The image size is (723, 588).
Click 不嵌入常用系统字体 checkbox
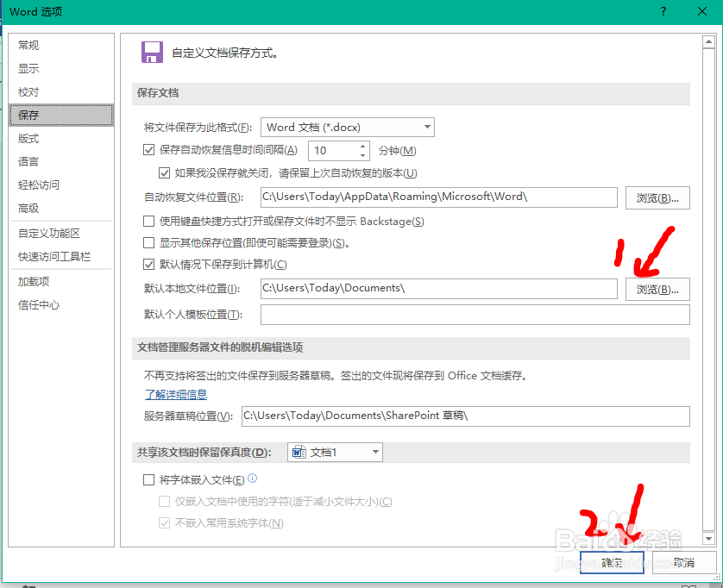[164, 522]
